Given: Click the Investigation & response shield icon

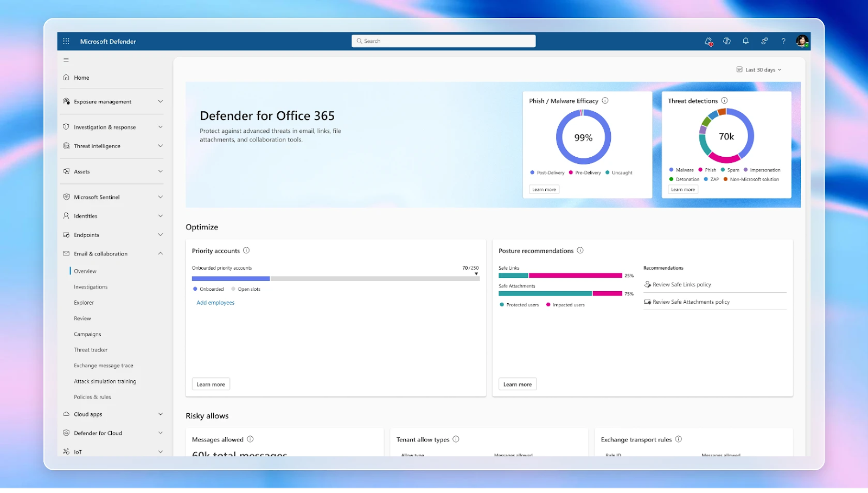Looking at the screenshot, I should [x=66, y=127].
